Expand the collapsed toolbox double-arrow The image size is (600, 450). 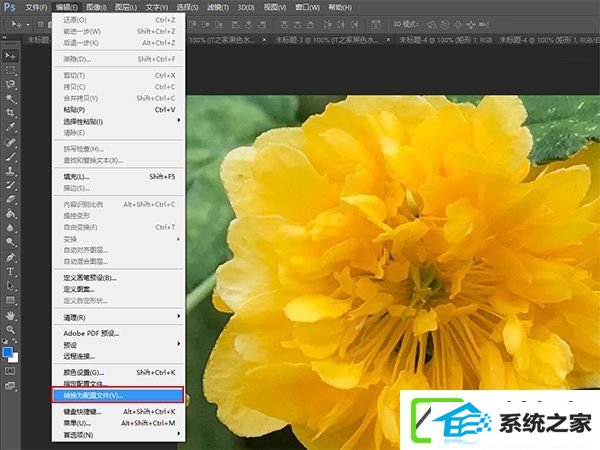(4, 38)
